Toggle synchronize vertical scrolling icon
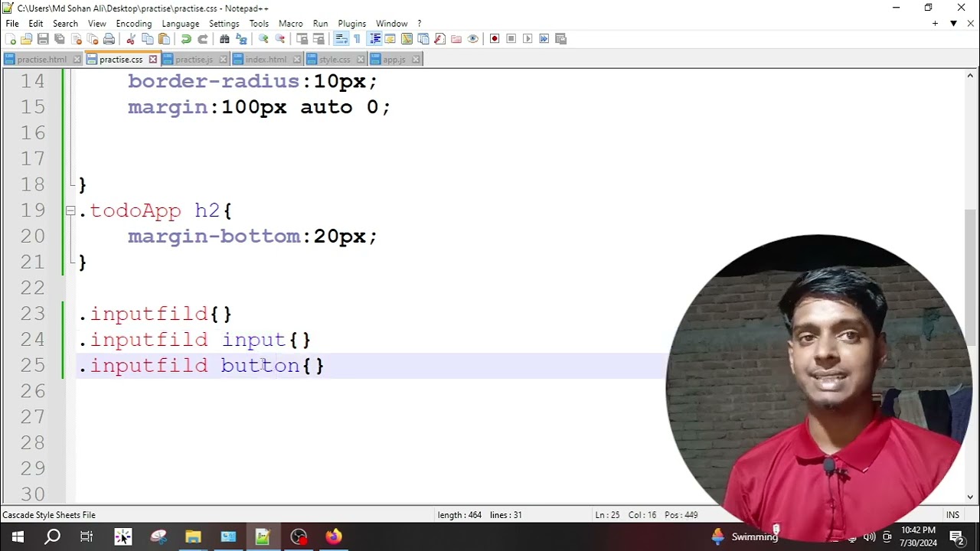This screenshot has width=980, height=551. pos(302,39)
